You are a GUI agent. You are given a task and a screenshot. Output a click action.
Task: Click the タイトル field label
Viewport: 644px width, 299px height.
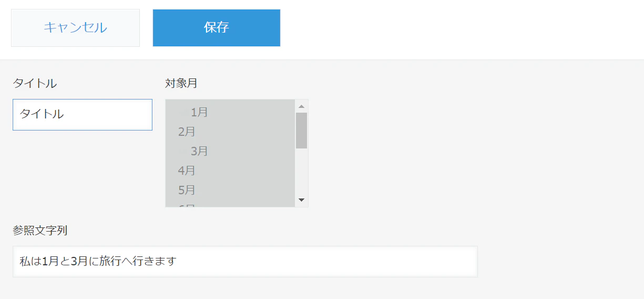click(35, 83)
